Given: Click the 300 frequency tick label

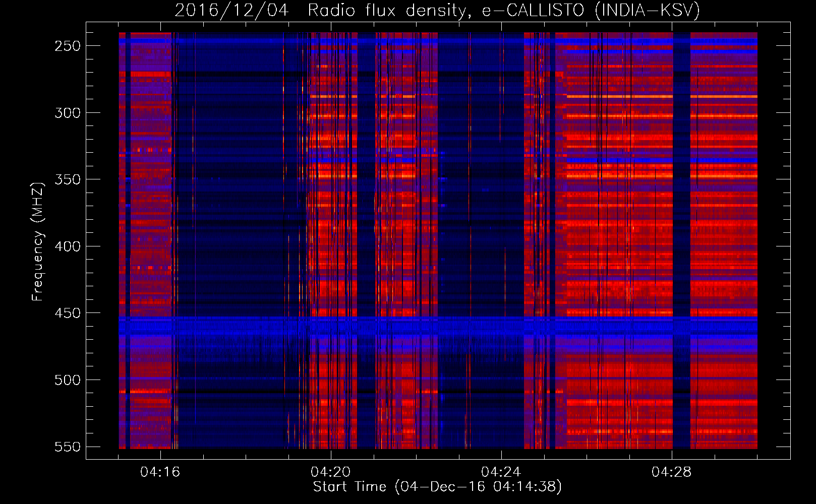Looking at the screenshot, I should pyautogui.click(x=68, y=113).
